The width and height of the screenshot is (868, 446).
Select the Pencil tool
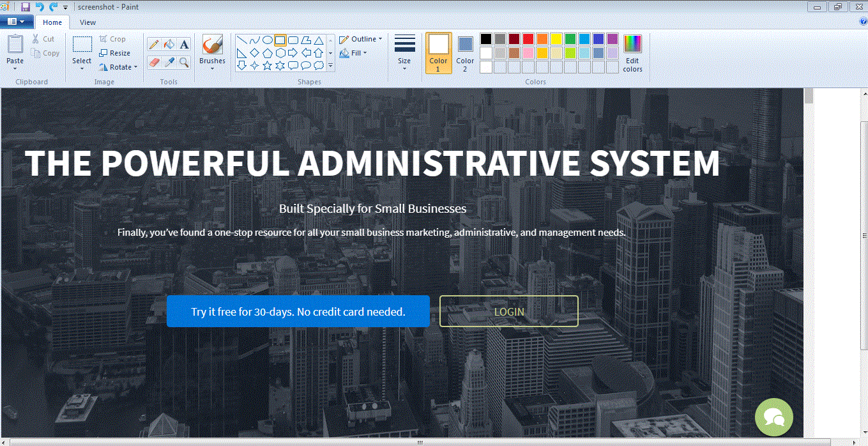point(154,44)
